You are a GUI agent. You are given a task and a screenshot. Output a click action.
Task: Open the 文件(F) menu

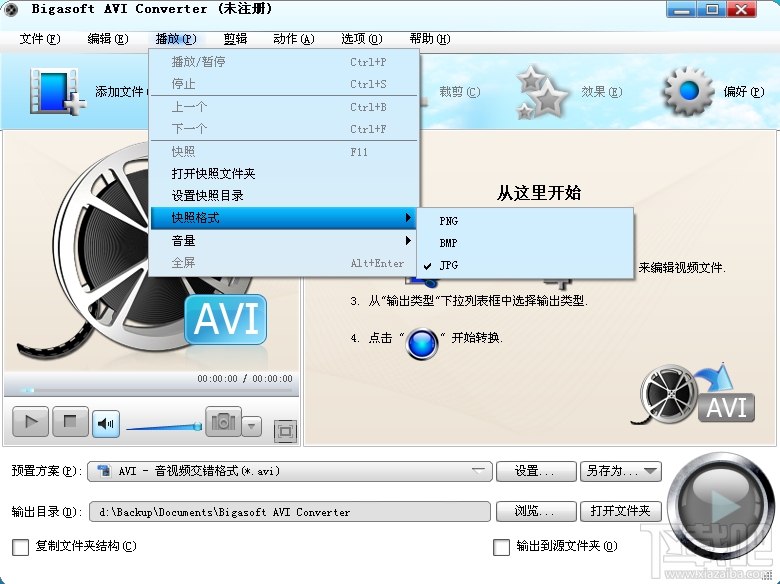[x=40, y=39]
